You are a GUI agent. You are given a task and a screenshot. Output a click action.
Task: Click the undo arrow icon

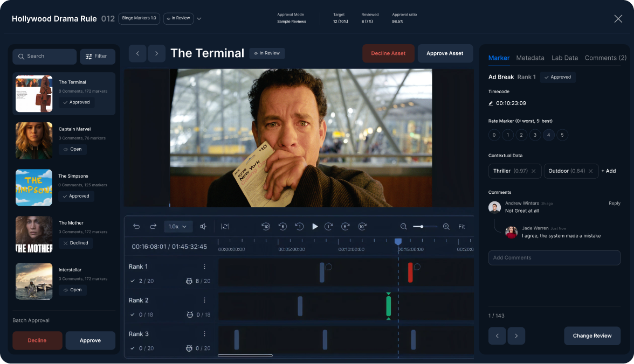(x=136, y=227)
